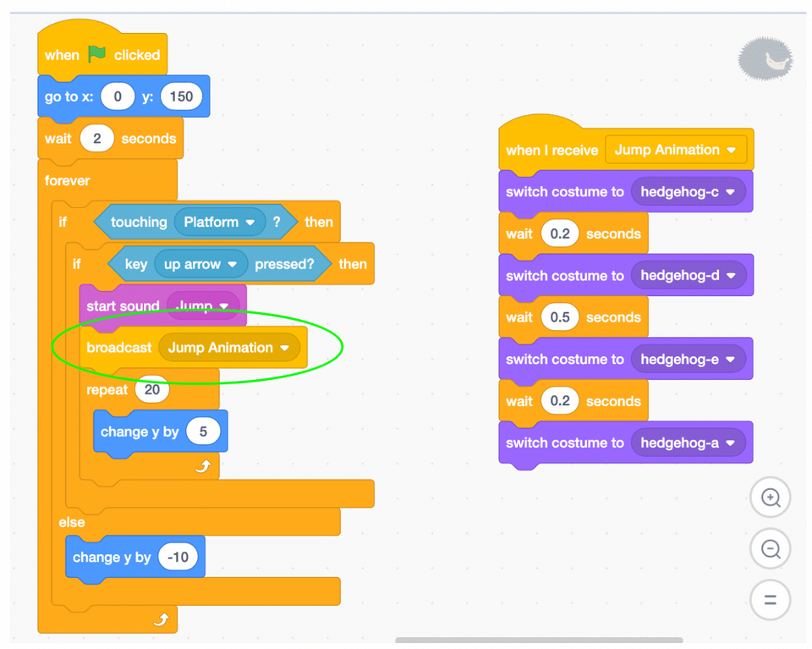Select the repeat count field showing 20
The height and width of the screenshot is (649, 812).
click(151, 389)
